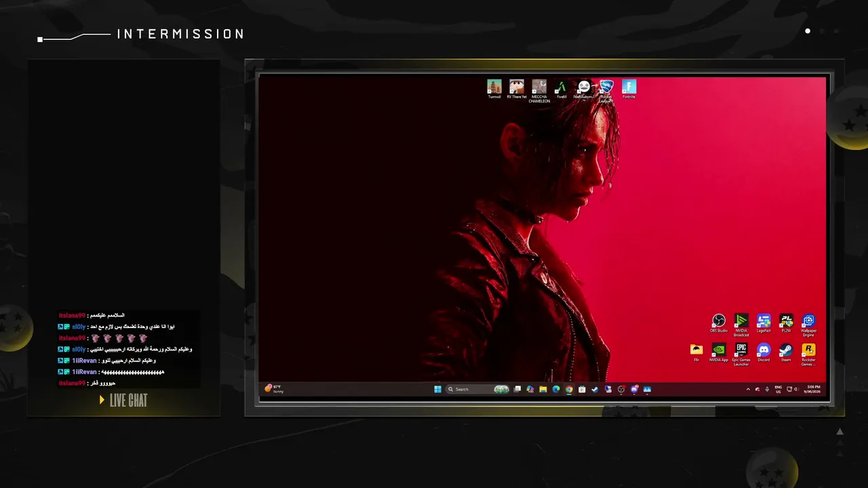
Task: Open the Turmoil desktop shortcut
Action: (494, 89)
